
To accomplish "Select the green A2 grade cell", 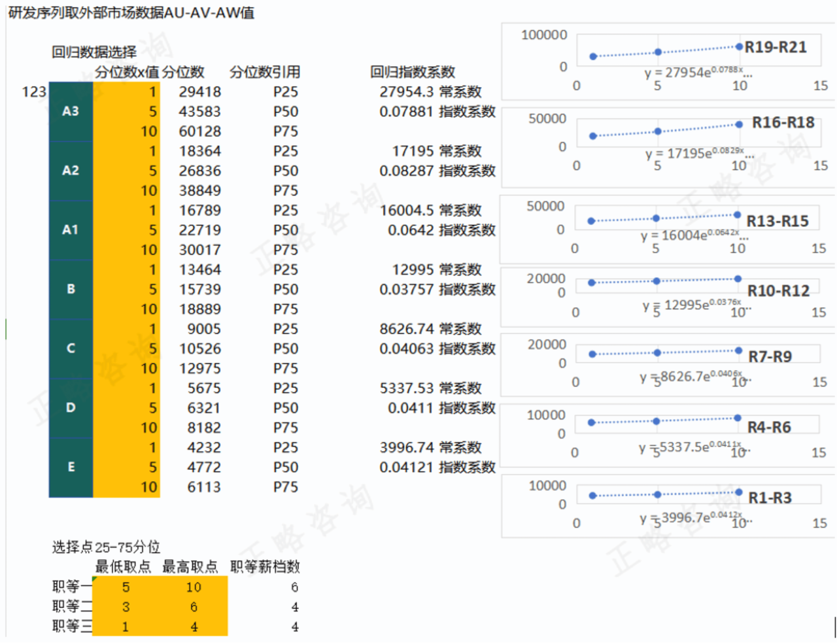I will pos(71,171).
